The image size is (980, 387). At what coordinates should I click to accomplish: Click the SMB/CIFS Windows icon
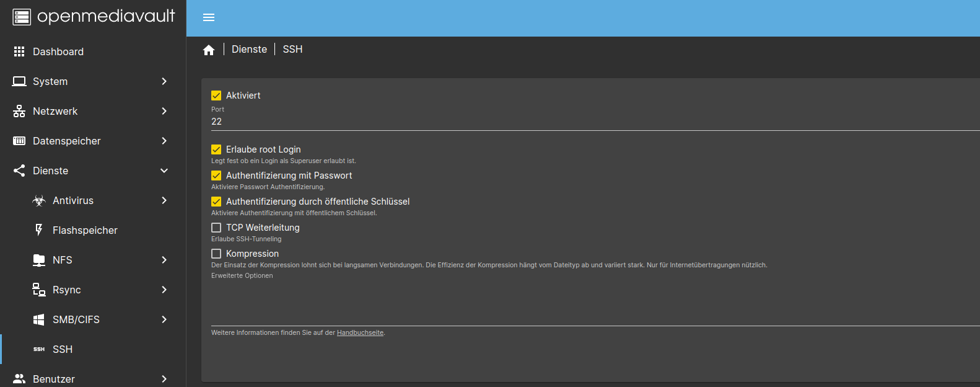pos(39,319)
